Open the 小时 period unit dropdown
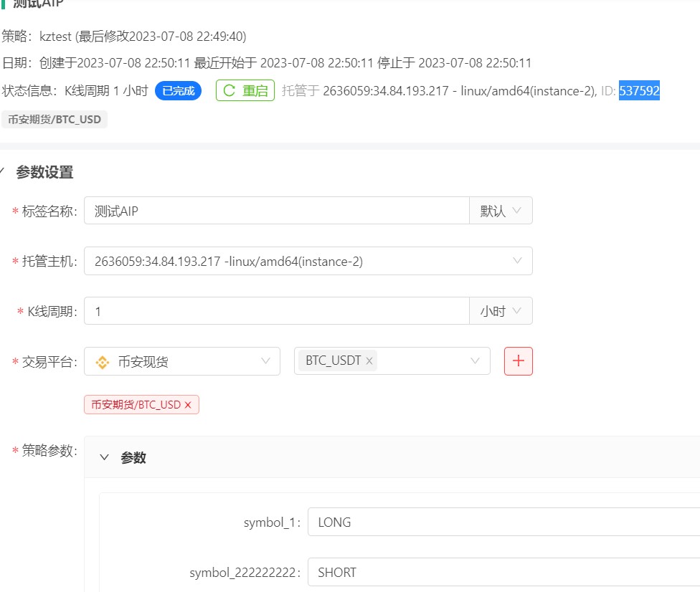The height and width of the screenshot is (592, 700). point(501,311)
